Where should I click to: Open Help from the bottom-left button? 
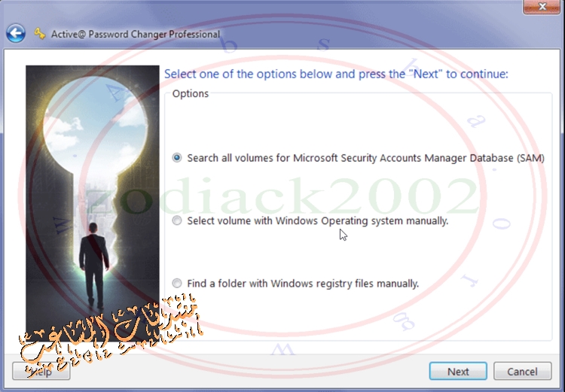[x=41, y=371]
